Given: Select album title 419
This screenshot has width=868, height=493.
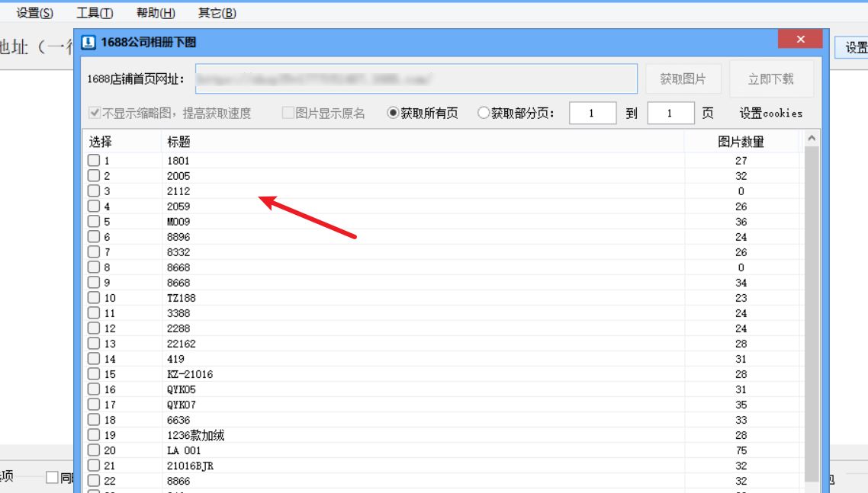Looking at the screenshot, I should 175,359.
